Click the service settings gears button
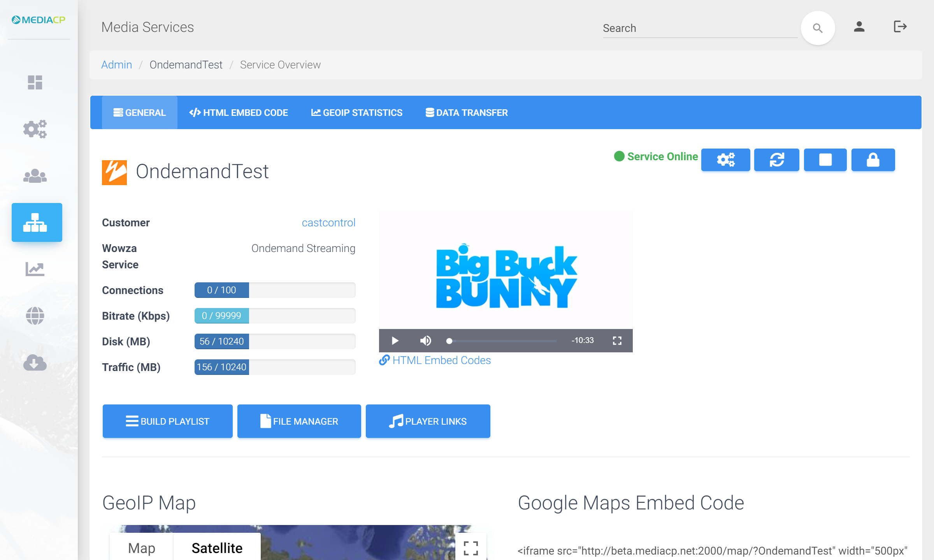The image size is (934, 560). click(725, 160)
